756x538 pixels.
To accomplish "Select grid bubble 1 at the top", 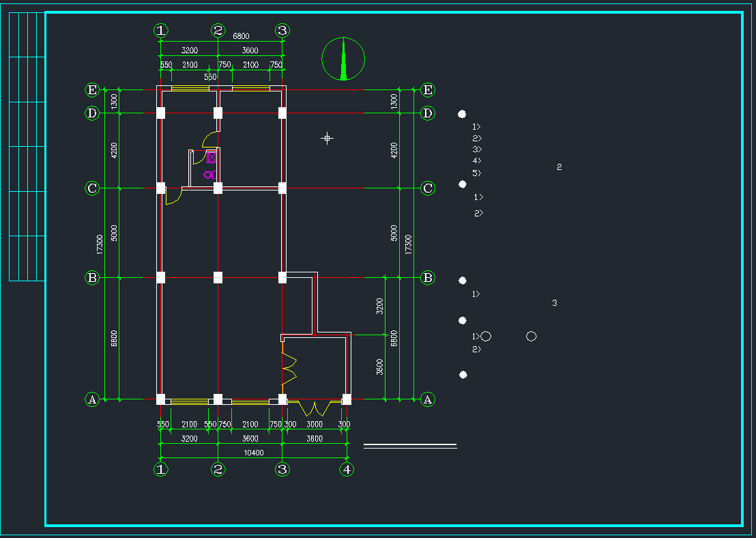I will tap(160, 30).
